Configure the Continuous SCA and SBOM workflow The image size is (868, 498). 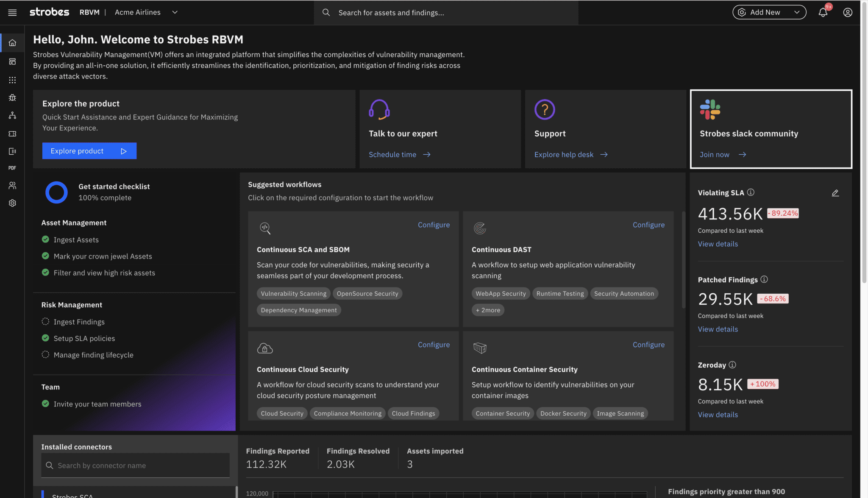[434, 225]
